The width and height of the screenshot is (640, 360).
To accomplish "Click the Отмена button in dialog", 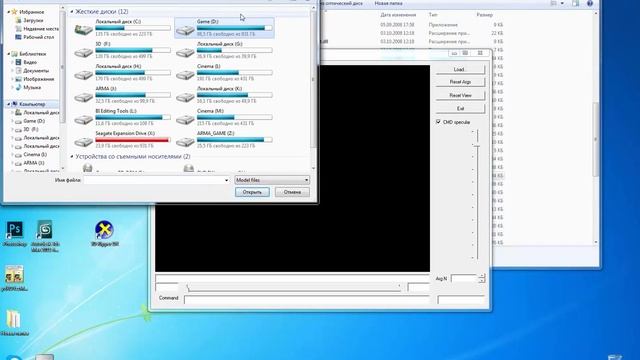I will tap(292, 192).
